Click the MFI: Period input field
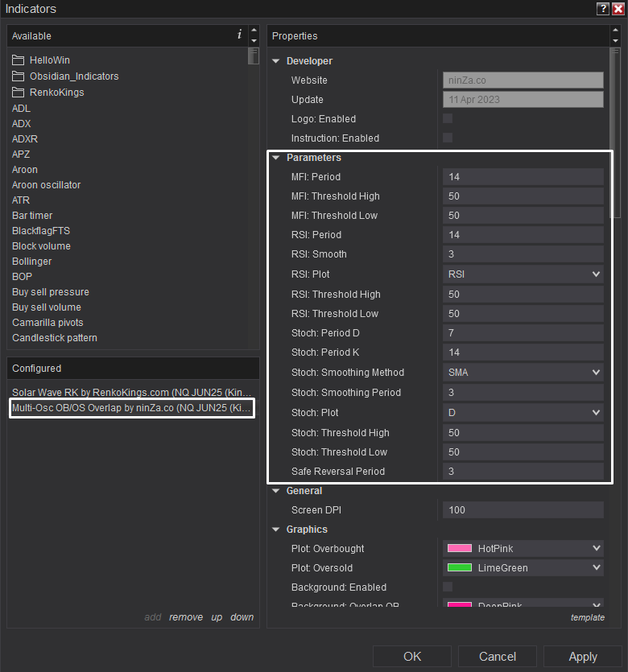 [523, 176]
